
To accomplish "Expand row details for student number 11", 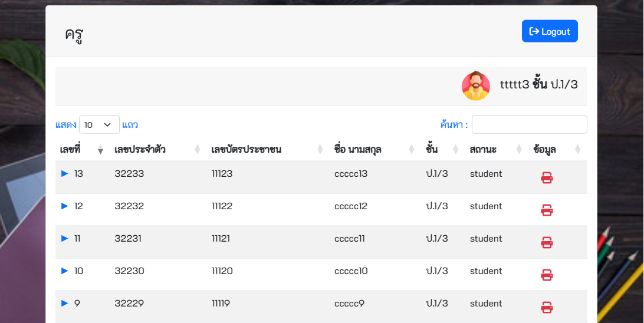I will click(64, 239).
